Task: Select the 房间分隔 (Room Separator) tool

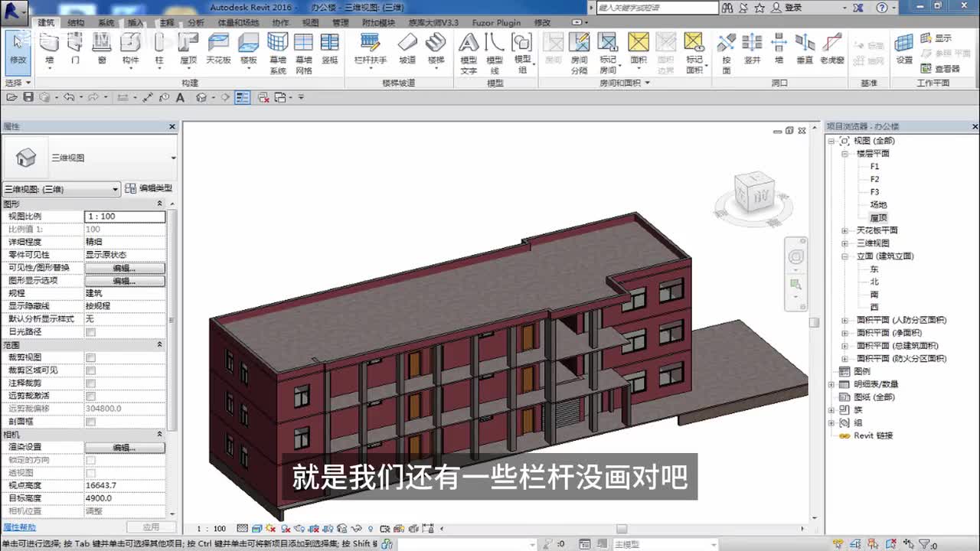Action: (580, 53)
